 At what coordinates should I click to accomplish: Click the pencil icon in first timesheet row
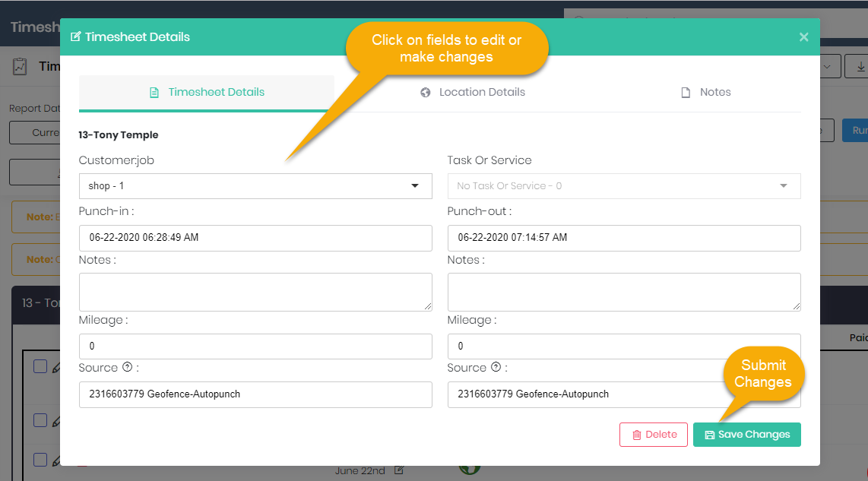[55, 368]
